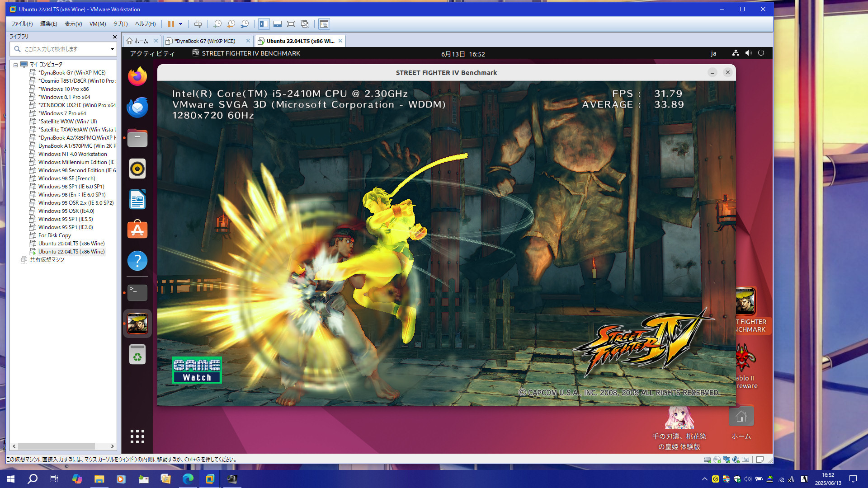The width and height of the screenshot is (868, 488).
Task: Open the 表示(V) menu
Action: coord(73,24)
